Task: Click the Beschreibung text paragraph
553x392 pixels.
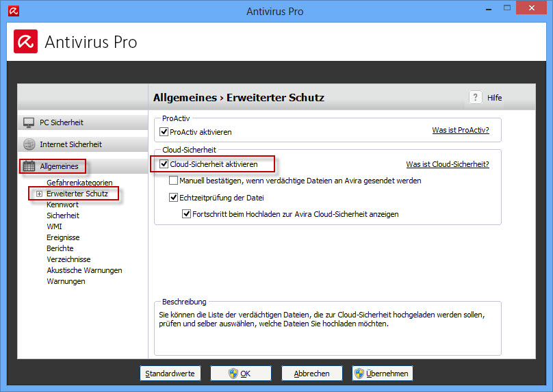Action: pyautogui.click(x=322, y=319)
